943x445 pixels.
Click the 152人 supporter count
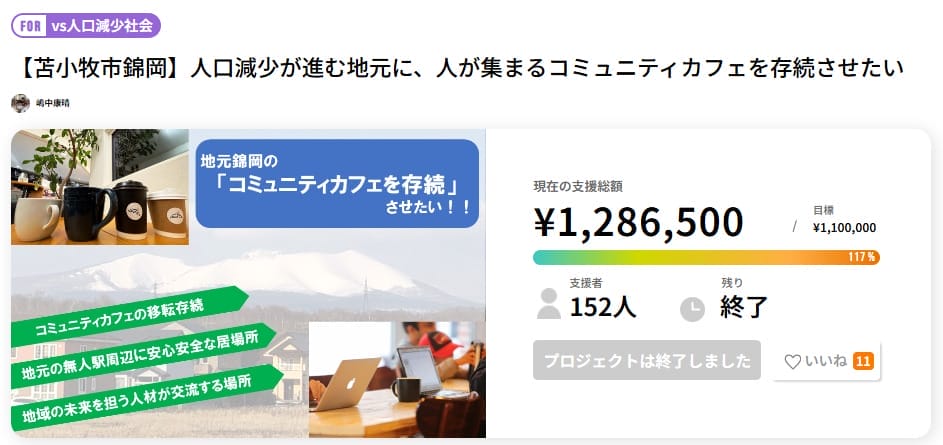[603, 307]
